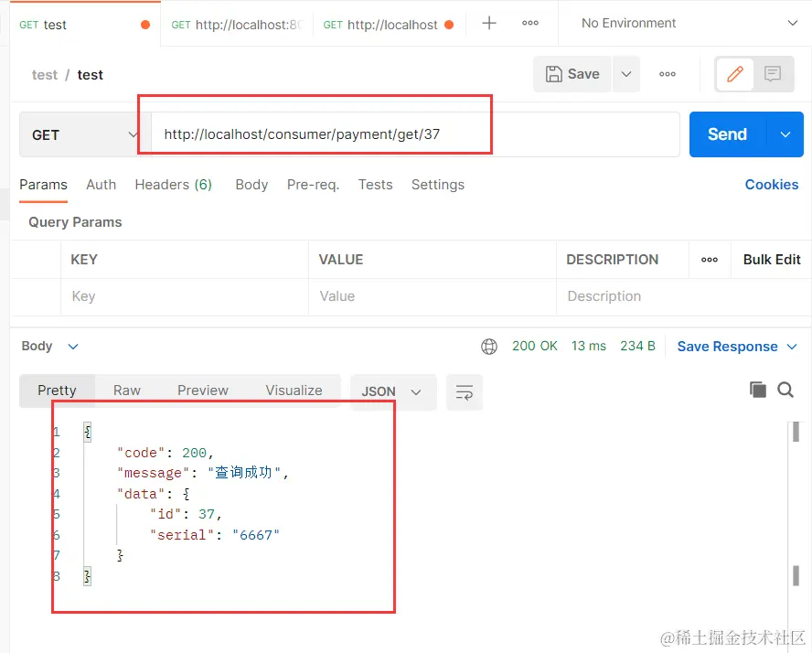Image resolution: width=812 pixels, height=653 pixels.
Task: Click the "serial": "6667" line
Action: 214,535
